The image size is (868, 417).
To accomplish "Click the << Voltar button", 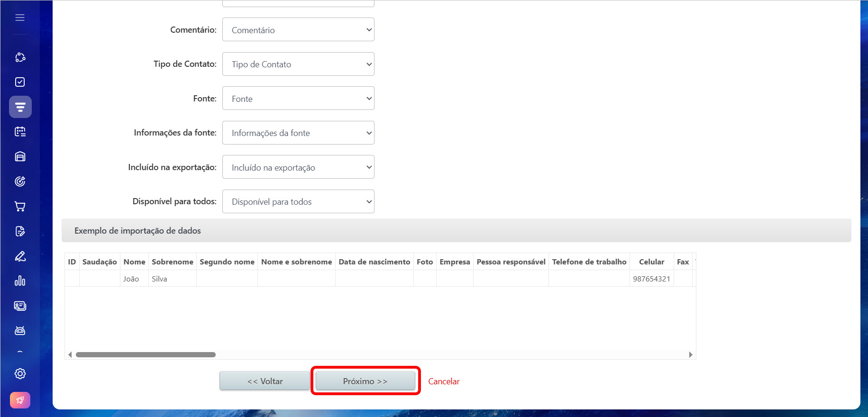I will point(265,381).
